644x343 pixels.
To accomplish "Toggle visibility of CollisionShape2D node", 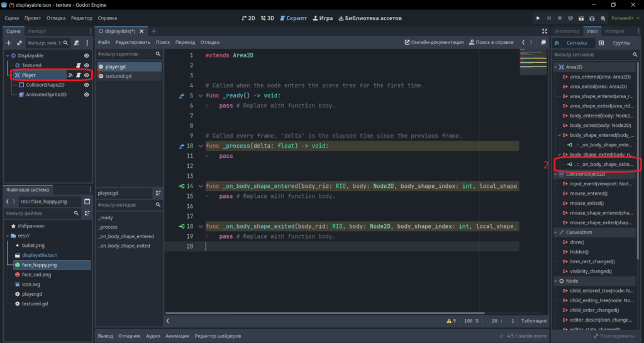I will (87, 85).
